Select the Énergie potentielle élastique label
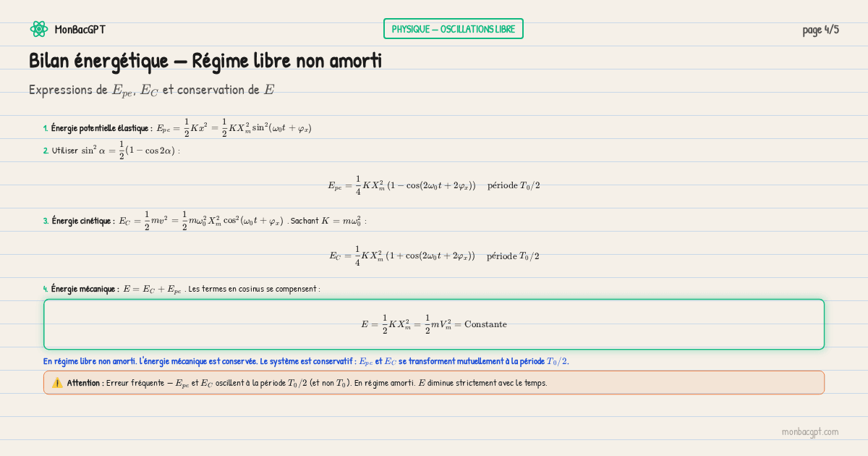This screenshot has height=456, width=868. tap(101, 128)
